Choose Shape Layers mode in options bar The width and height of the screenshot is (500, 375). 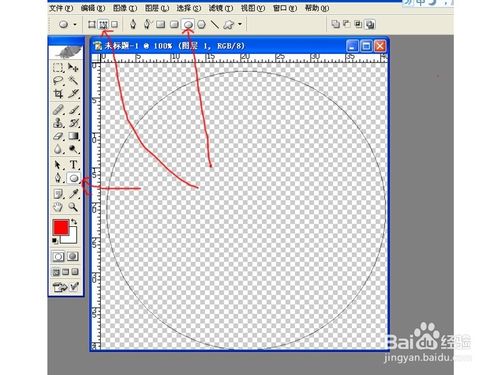click(x=92, y=24)
